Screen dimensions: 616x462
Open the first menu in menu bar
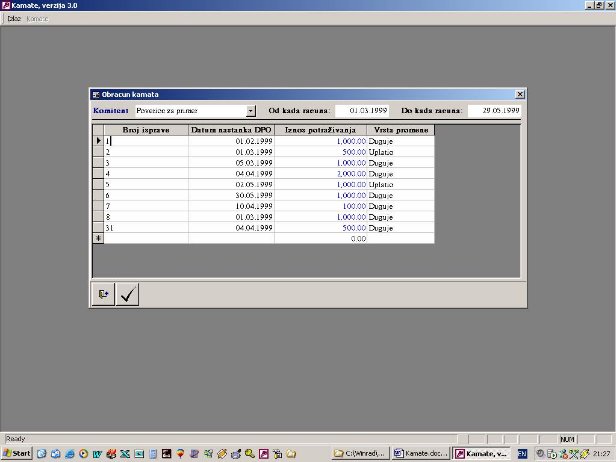14,18
